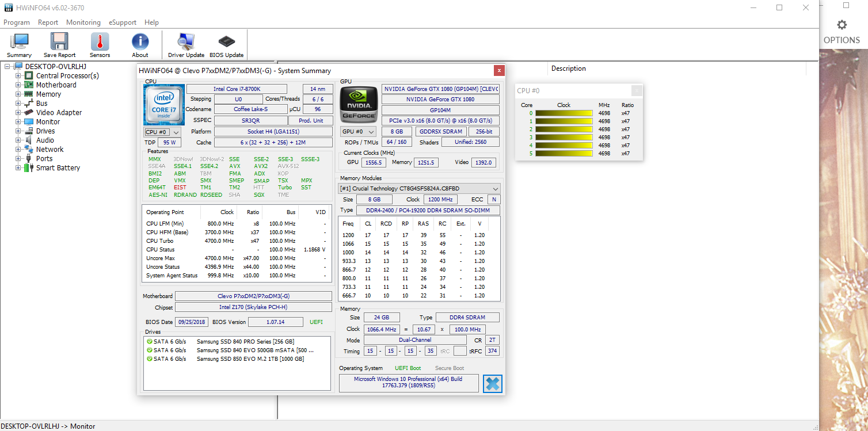
Task: Click the Intel Z170 chipset field
Action: tap(253, 307)
